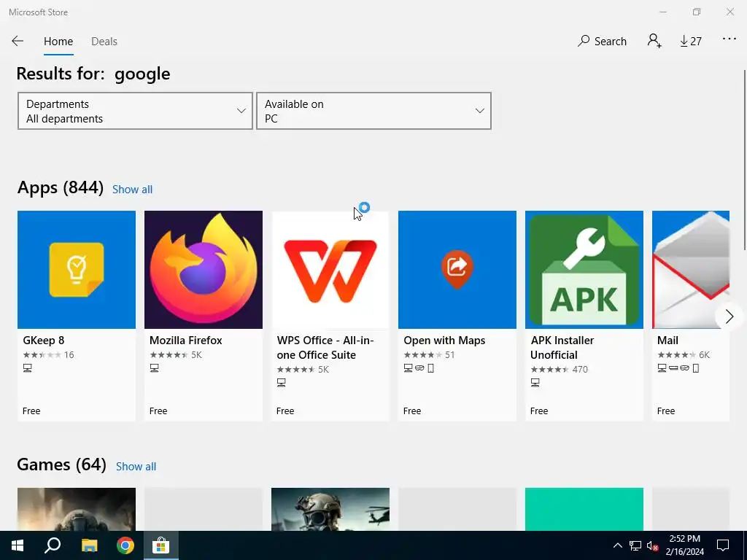Launch File Explorer from the taskbar
This screenshot has width=747, height=560.
tap(89, 545)
